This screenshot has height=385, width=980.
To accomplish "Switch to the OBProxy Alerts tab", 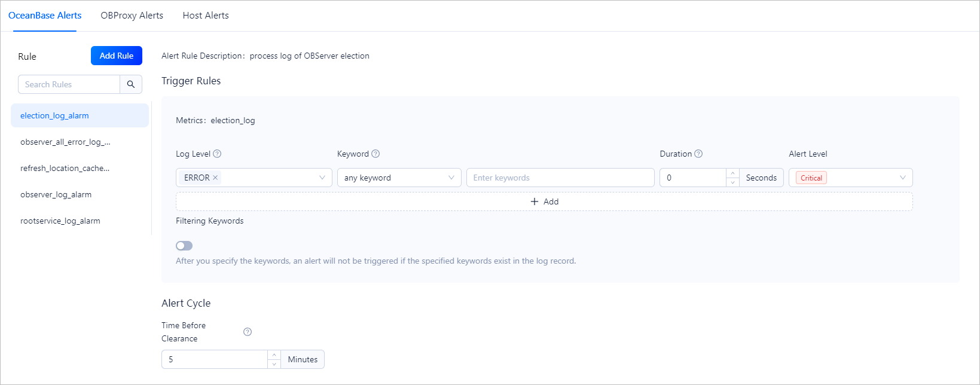I will pyautogui.click(x=132, y=16).
